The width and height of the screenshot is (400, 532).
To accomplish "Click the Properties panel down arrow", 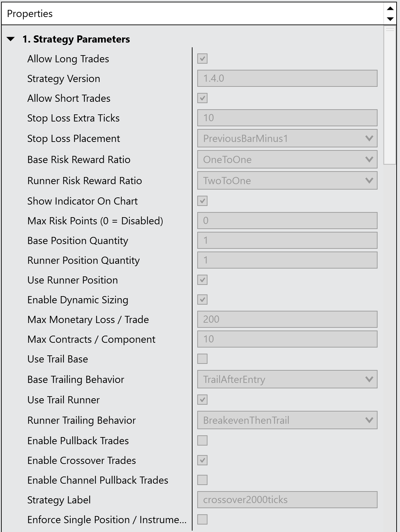I will [390, 19].
